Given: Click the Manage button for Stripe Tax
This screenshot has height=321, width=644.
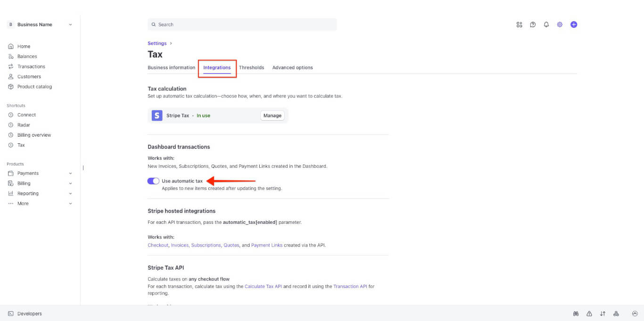Looking at the screenshot, I should click(272, 115).
